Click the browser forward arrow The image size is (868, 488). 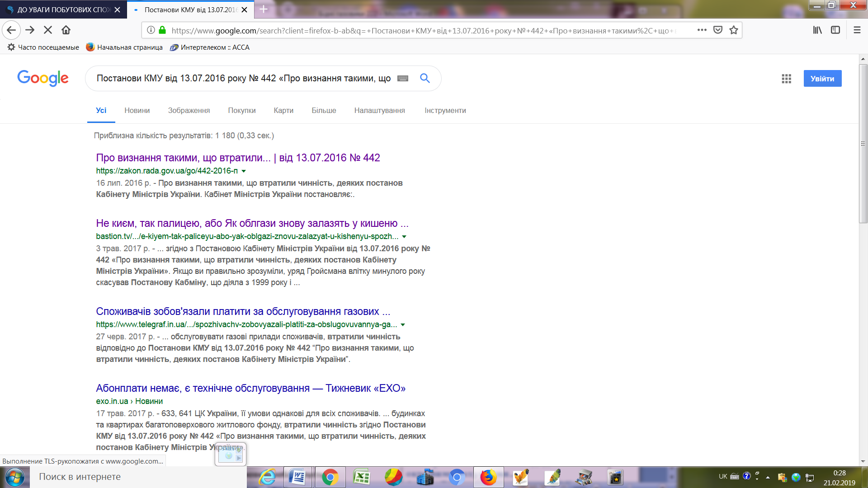(30, 30)
